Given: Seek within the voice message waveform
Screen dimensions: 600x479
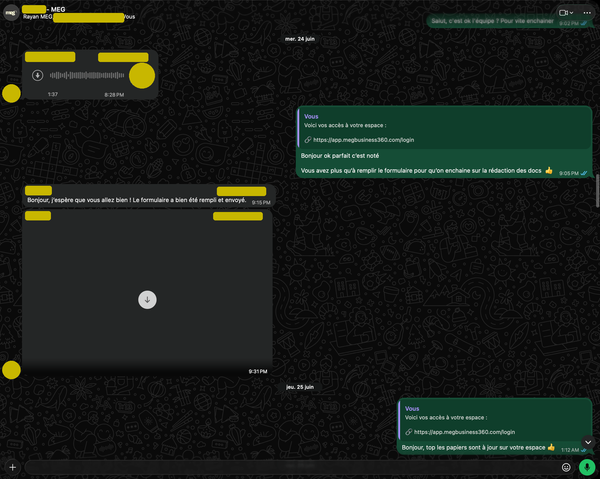Looking at the screenshot, I should click(x=87, y=75).
